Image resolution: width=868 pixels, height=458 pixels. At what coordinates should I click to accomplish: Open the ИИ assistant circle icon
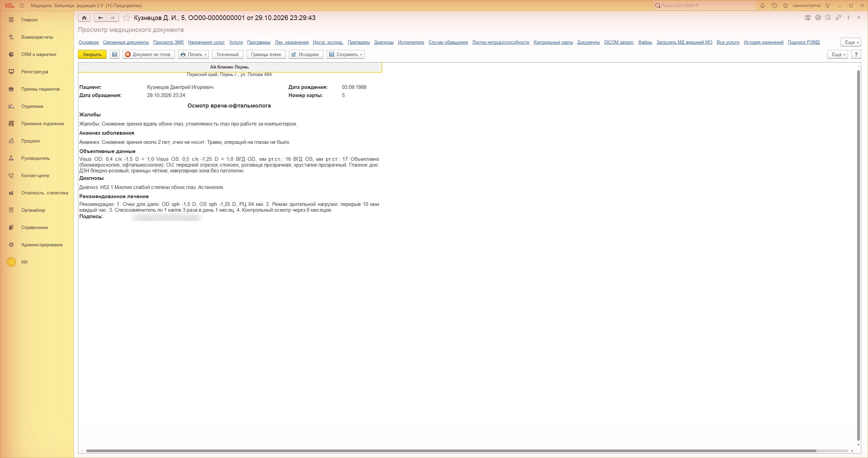pos(11,262)
